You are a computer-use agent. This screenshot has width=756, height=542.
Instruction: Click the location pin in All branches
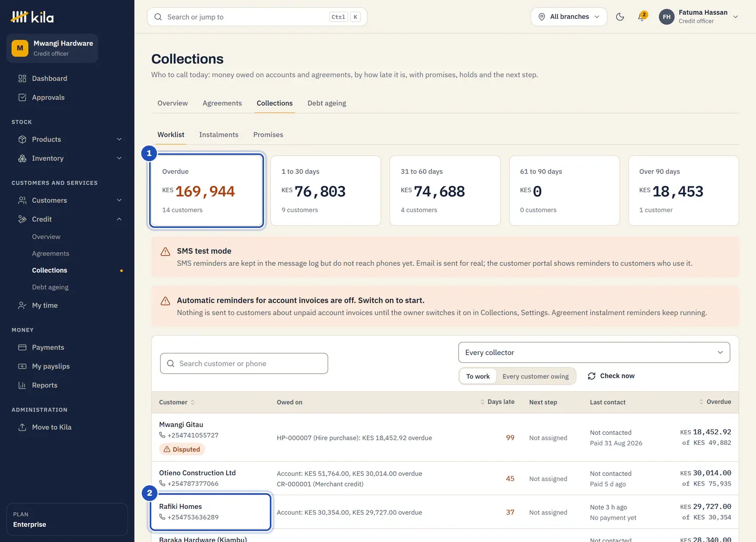[x=542, y=17]
